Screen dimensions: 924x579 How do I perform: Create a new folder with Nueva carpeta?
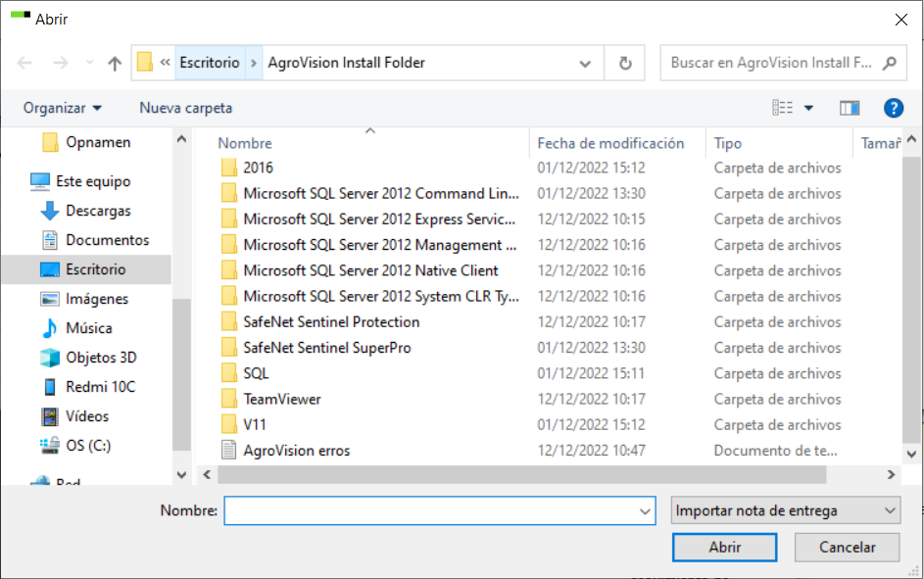click(185, 108)
